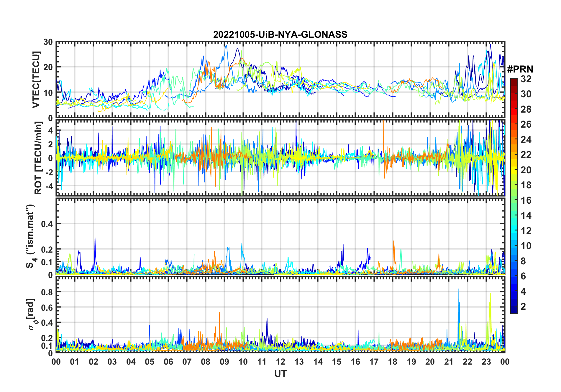Select sigma-phi axis tick label 0.6
This screenshot has height=392, width=561.
47,307
